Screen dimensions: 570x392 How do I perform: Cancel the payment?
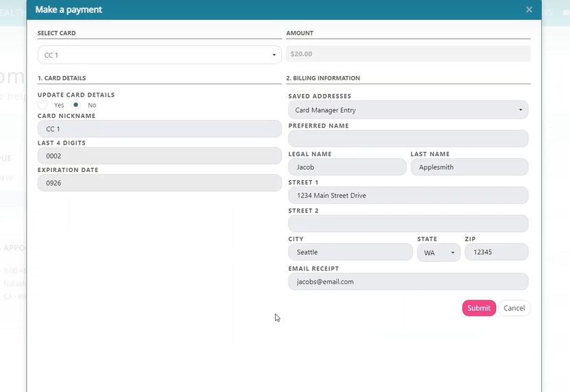coord(514,308)
